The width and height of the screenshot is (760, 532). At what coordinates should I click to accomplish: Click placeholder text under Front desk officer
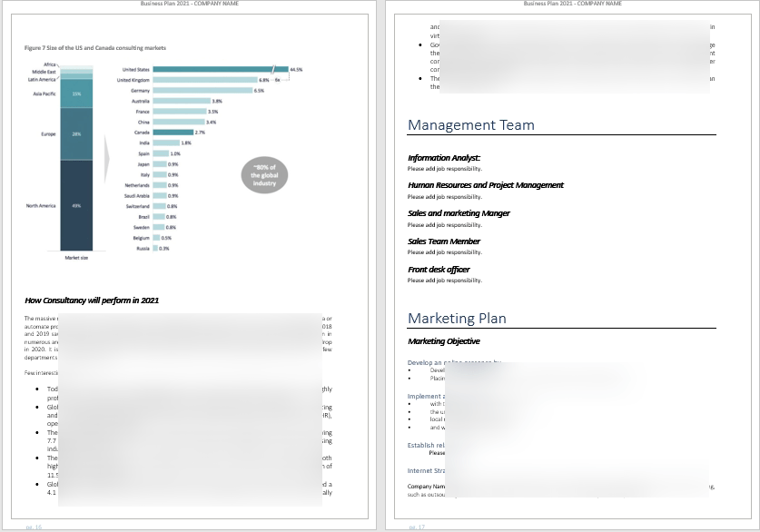coord(444,281)
